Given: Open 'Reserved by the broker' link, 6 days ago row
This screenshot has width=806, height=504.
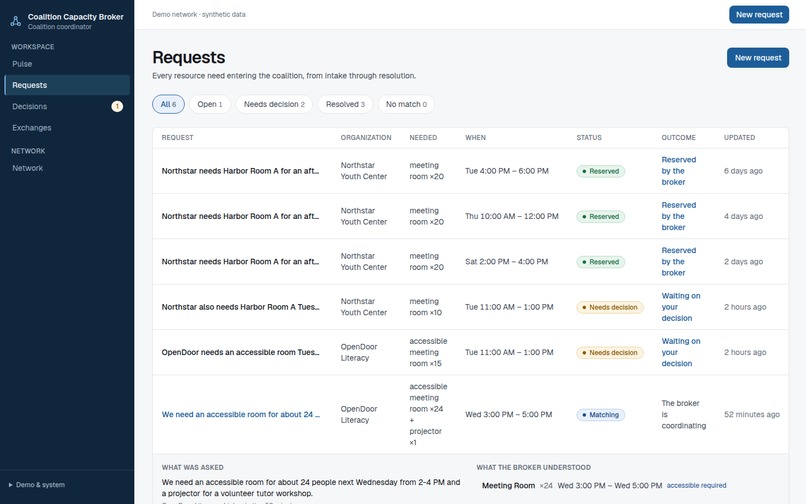Looking at the screenshot, I should (679, 171).
